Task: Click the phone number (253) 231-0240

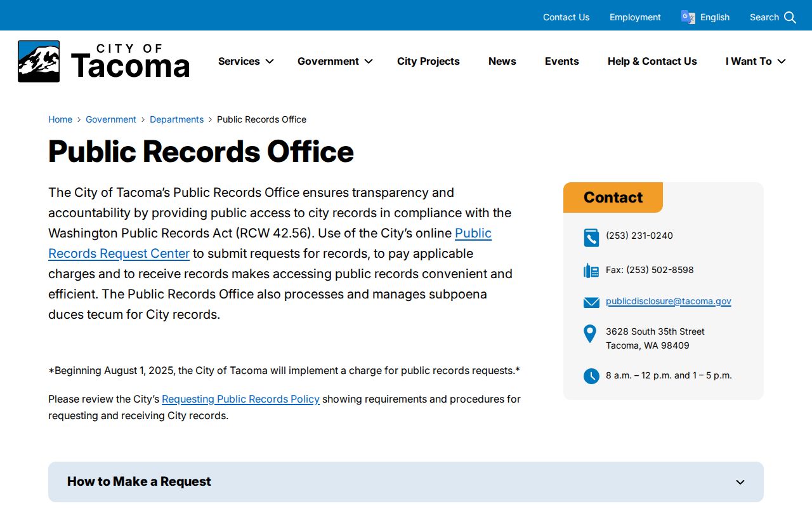Action: pos(639,236)
